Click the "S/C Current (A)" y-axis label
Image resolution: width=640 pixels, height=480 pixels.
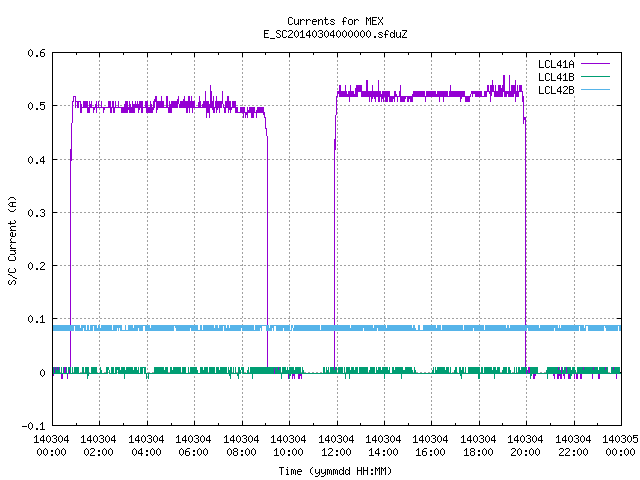click(x=12, y=240)
